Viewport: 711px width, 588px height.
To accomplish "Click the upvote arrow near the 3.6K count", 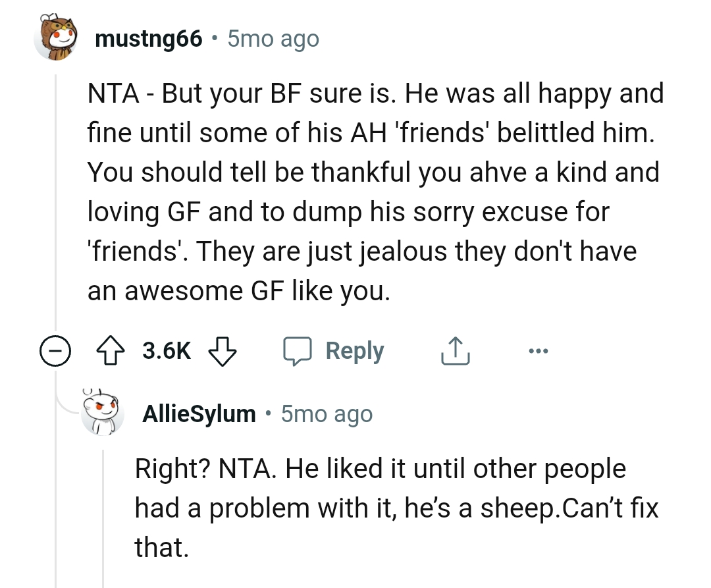I will [111, 350].
